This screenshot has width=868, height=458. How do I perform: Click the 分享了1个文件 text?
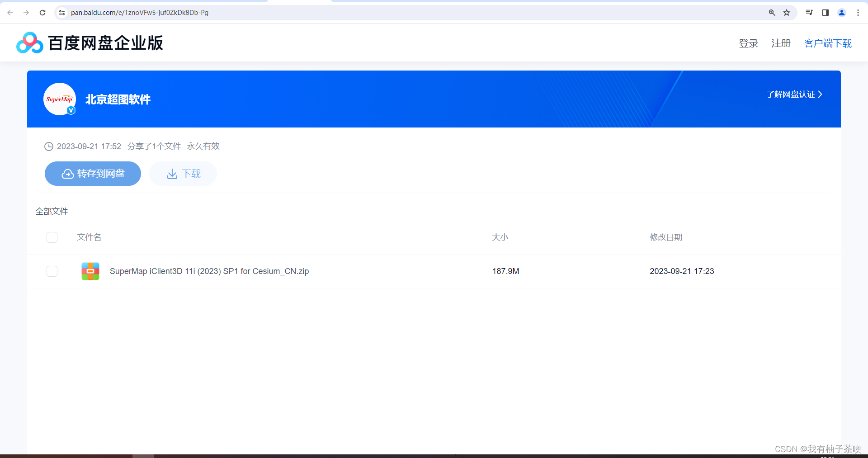[154, 146]
